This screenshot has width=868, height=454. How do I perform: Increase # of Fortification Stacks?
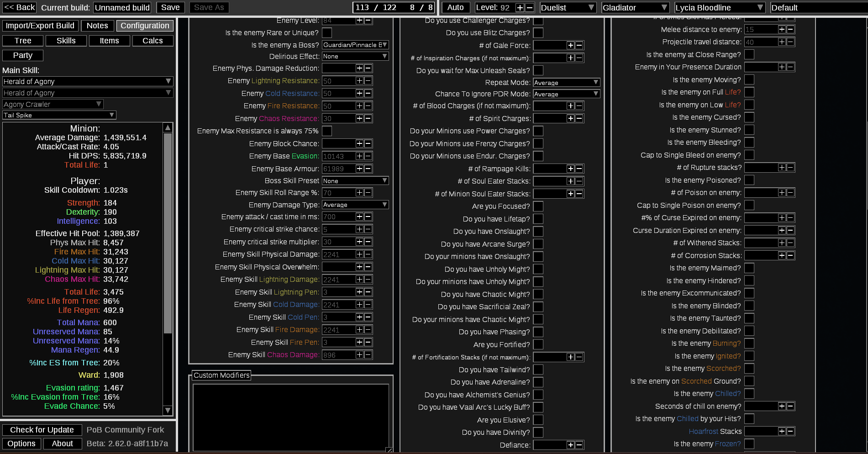point(571,357)
